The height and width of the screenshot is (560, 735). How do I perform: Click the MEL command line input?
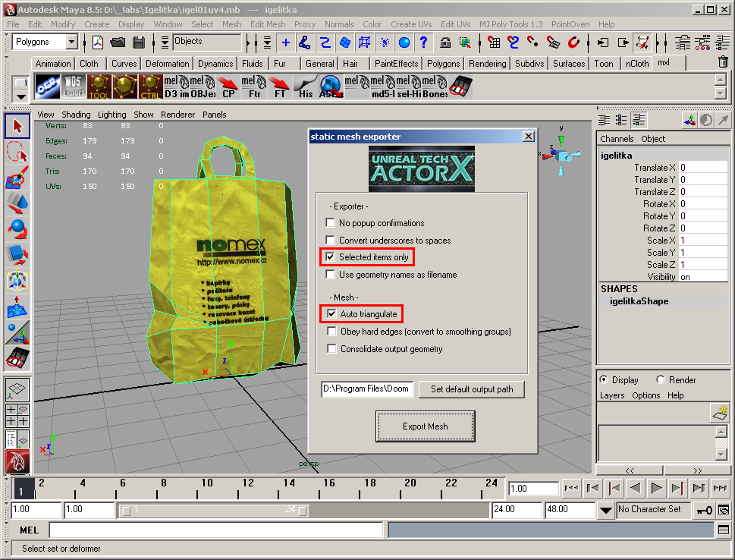pyautogui.click(x=216, y=530)
